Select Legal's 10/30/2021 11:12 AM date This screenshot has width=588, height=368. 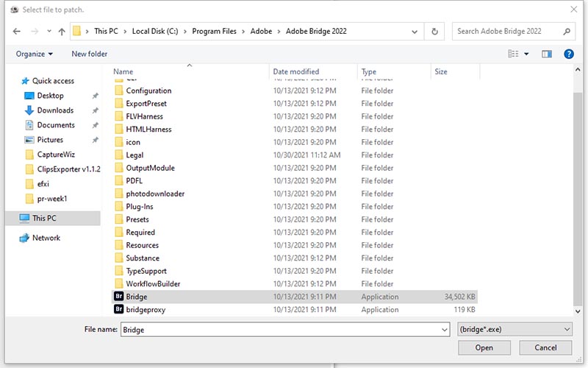pos(306,155)
